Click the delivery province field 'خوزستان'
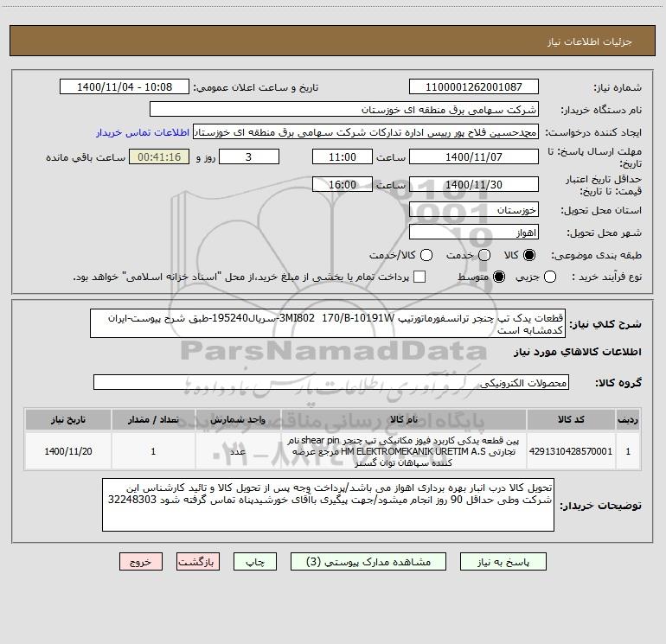Viewport: 666px width, 644px height. [x=474, y=210]
